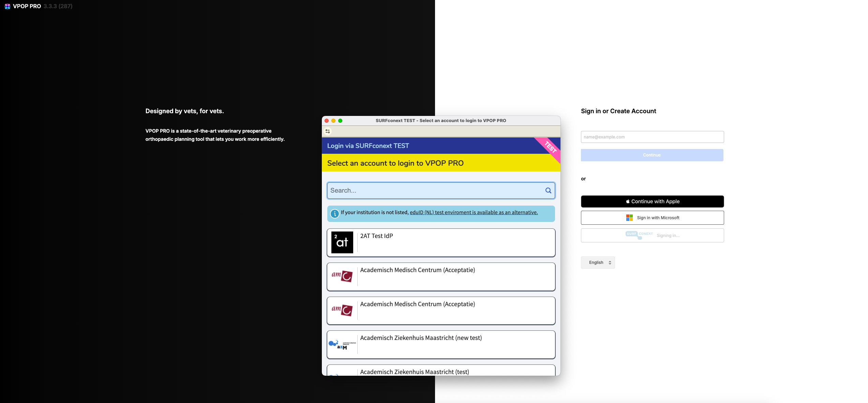
Task: Click first Academisch Medisch Centrum AMC logo
Action: [342, 276]
